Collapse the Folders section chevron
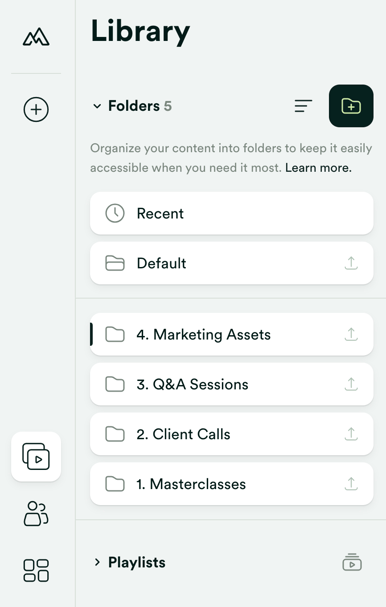This screenshot has height=607, width=386. coord(97,106)
